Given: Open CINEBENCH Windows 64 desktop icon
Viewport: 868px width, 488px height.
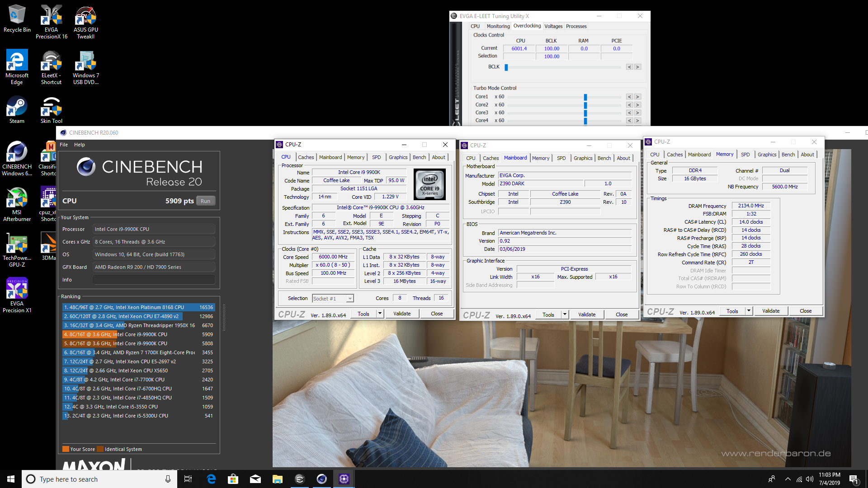Looking at the screenshot, I should [x=17, y=158].
